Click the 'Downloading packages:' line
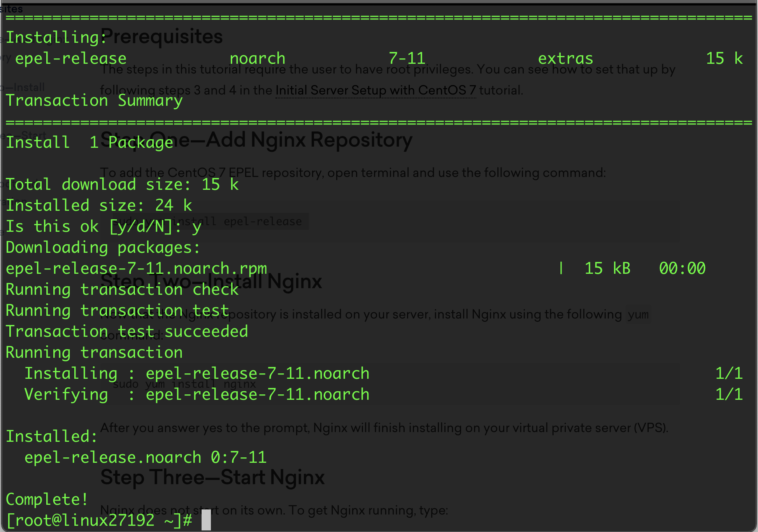This screenshot has width=758, height=532. [x=103, y=248]
